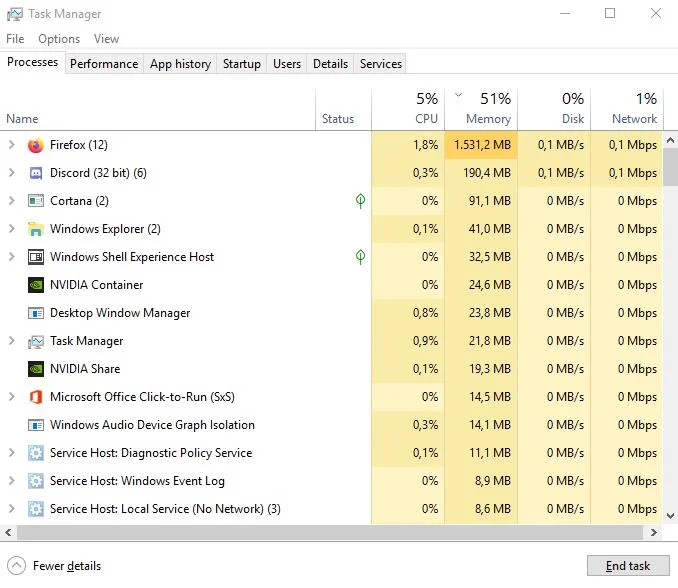The height and width of the screenshot is (588, 678).
Task: Expand Microsoft Office Click-to-Run (SxS) row
Action: point(12,397)
